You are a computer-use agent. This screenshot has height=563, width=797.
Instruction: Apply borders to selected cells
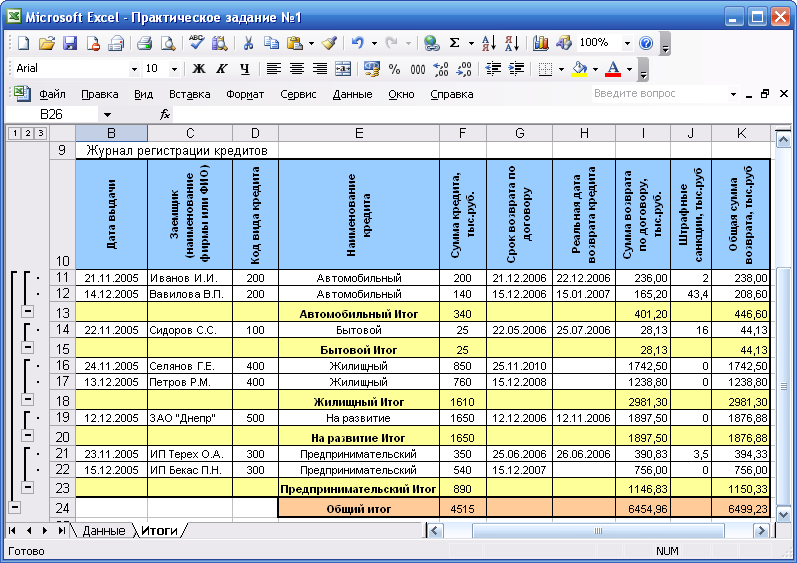(545, 69)
